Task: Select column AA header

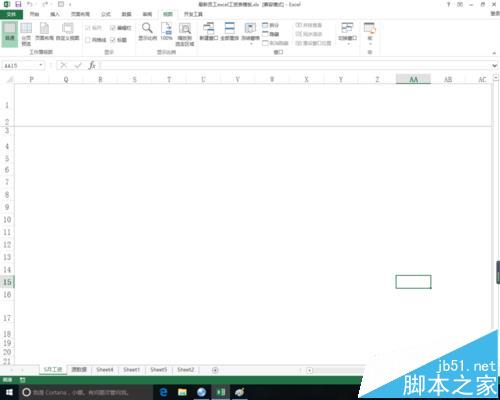Action: pos(413,79)
